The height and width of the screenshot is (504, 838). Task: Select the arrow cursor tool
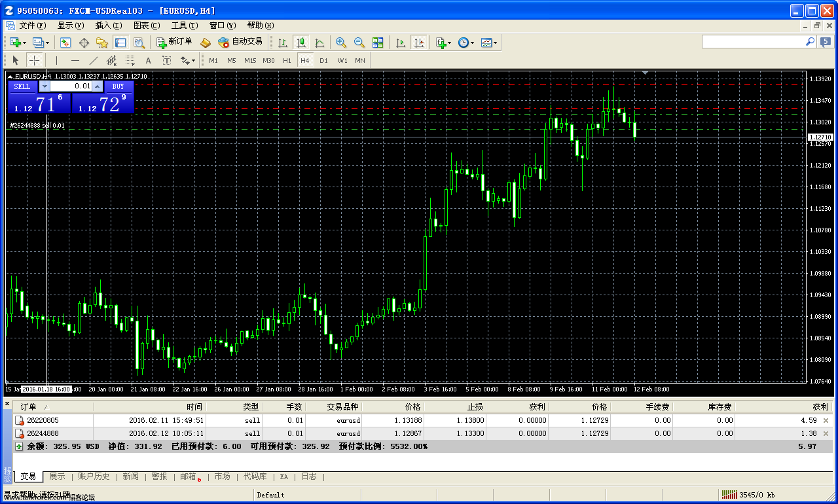16,60
